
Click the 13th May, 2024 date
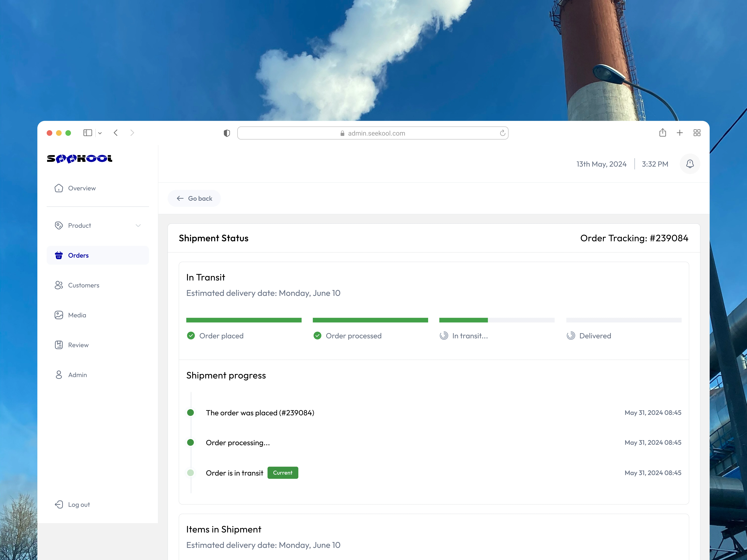click(601, 164)
